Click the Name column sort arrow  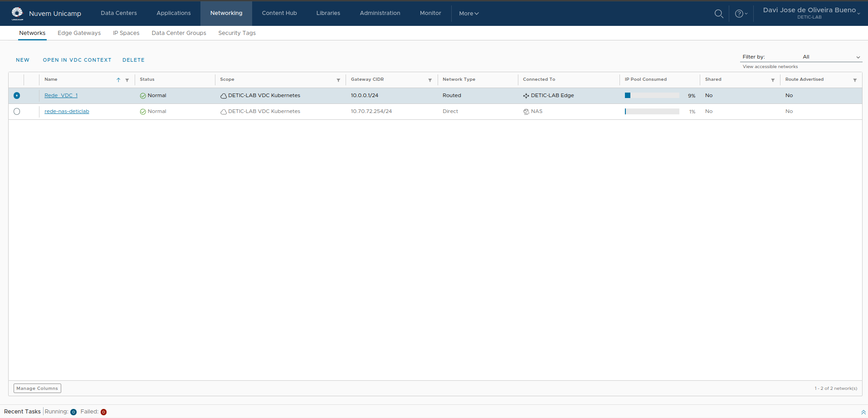coord(118,80)
